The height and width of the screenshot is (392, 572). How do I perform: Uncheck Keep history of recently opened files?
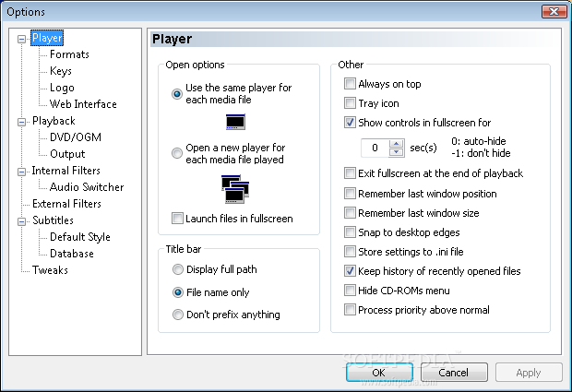[350, 271]
